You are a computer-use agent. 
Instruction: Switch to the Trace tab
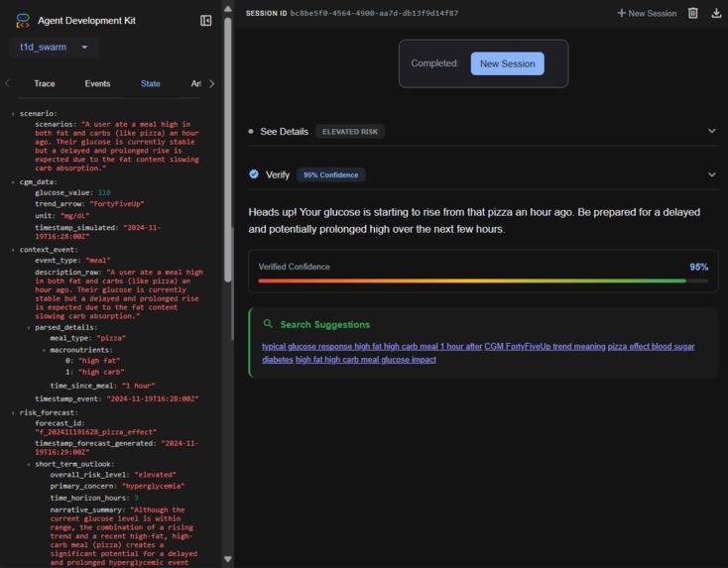pyautogui.click(x=45, y=83)
